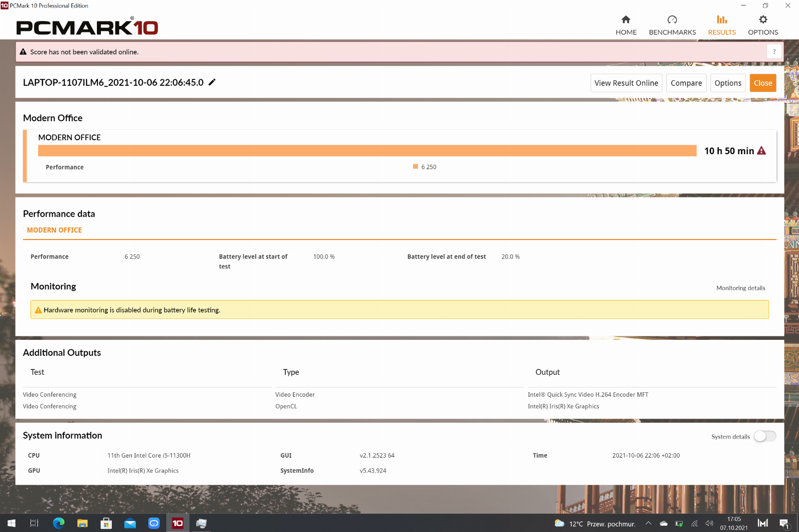Screen dimensions: 799x532
Task: Click the 11th Gen Intel Core i5-11300H value
Action: 149,456
